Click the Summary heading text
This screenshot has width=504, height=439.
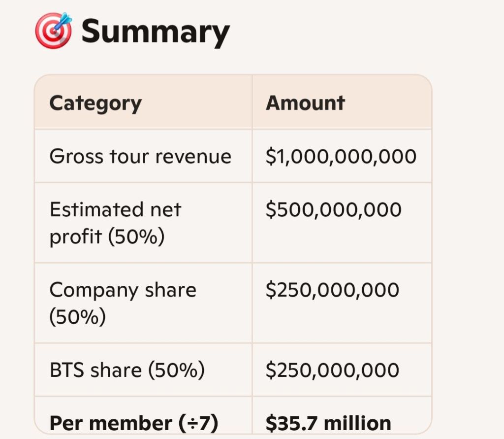[156, 32]
